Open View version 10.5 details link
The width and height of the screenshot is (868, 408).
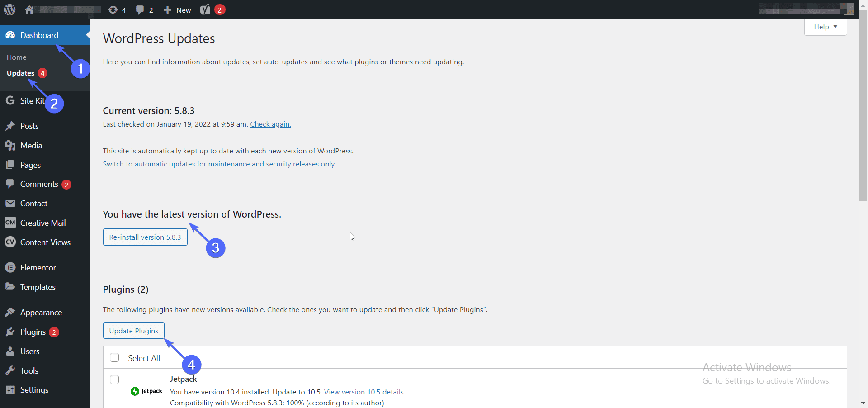(364, 392)
